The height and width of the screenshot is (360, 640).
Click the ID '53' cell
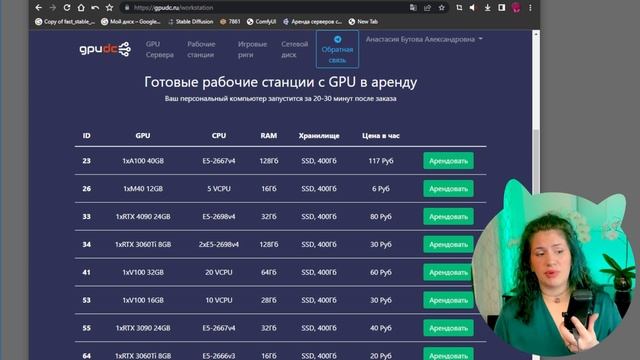point(87,300)
